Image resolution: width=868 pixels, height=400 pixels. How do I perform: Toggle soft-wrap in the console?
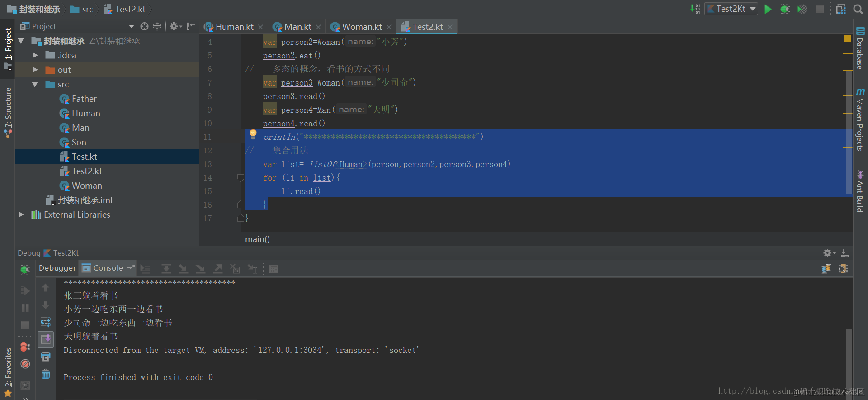click(46, 322)
